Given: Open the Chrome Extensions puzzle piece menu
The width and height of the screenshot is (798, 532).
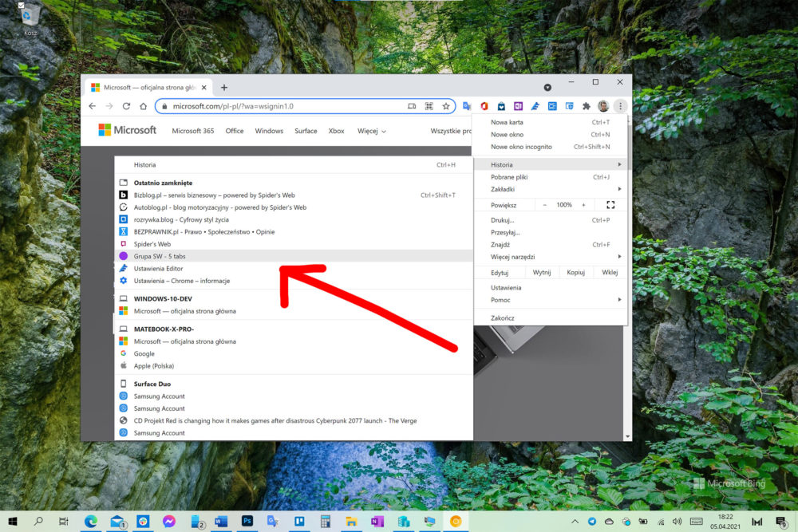Looking at the screenshot, I should (x=587, y=106).
